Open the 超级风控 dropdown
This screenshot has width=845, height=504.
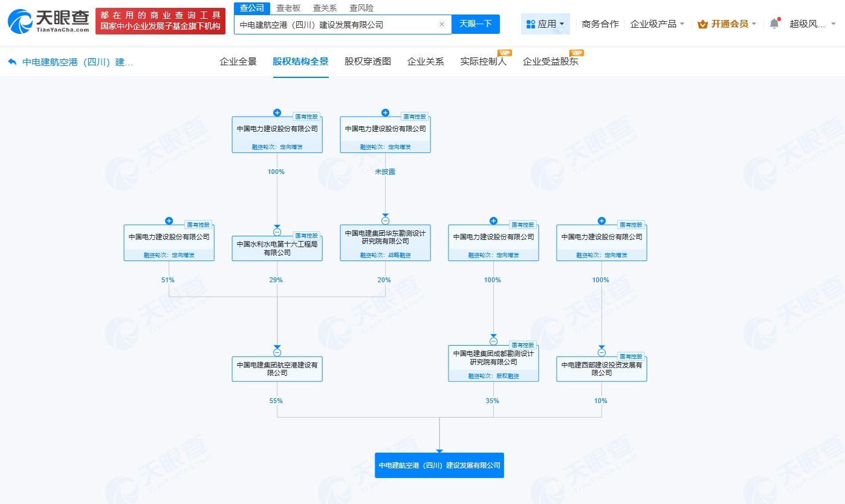811,23
